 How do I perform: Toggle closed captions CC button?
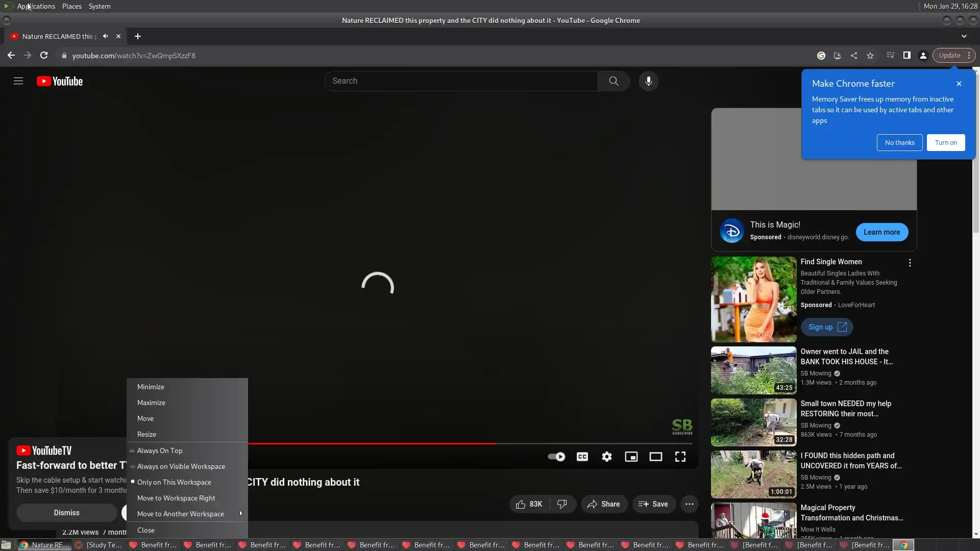click(x=582, y=457)
